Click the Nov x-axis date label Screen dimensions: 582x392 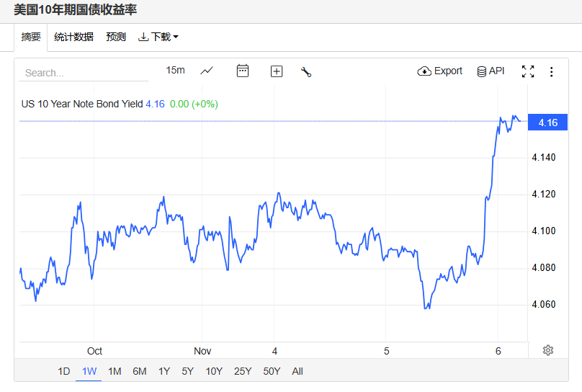pos(202,351)
